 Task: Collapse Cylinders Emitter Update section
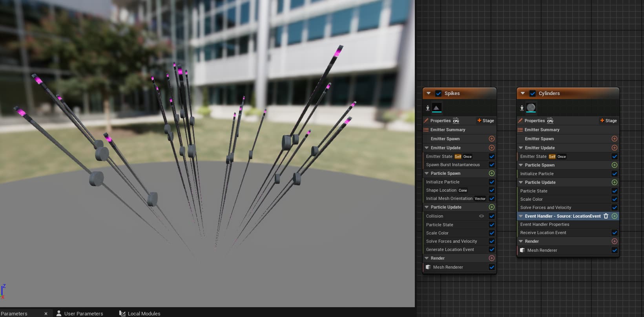click(521, 148)
